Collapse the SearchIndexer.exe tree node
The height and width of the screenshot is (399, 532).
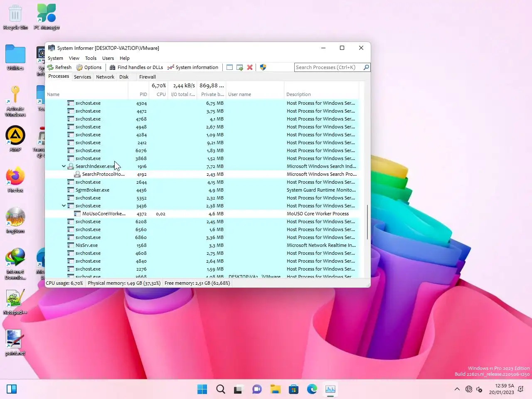[x=64, y=166]
